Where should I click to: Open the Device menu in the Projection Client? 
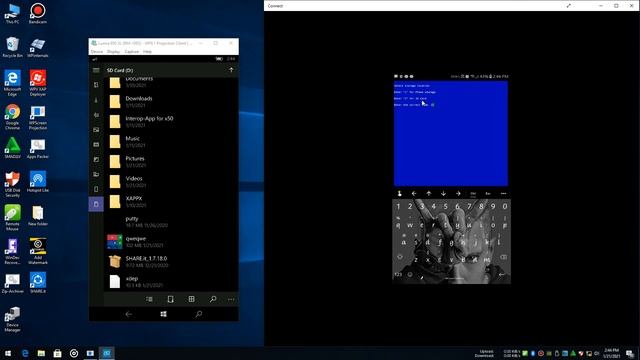coord(97,52)
